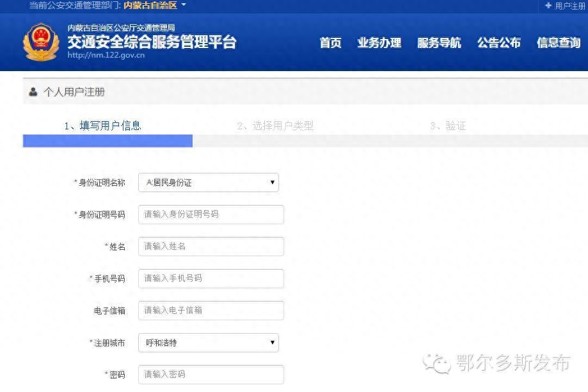This screenshot has width=588, height=392.
Task: Click the http://nm.122.gov.cn site URL
Action: (x=106, y=55)
